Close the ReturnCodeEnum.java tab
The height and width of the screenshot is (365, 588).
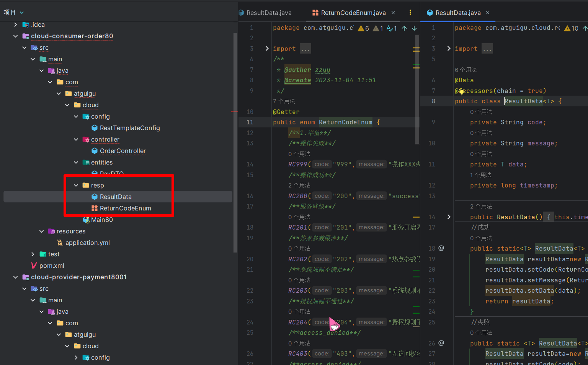click(393, 13)
